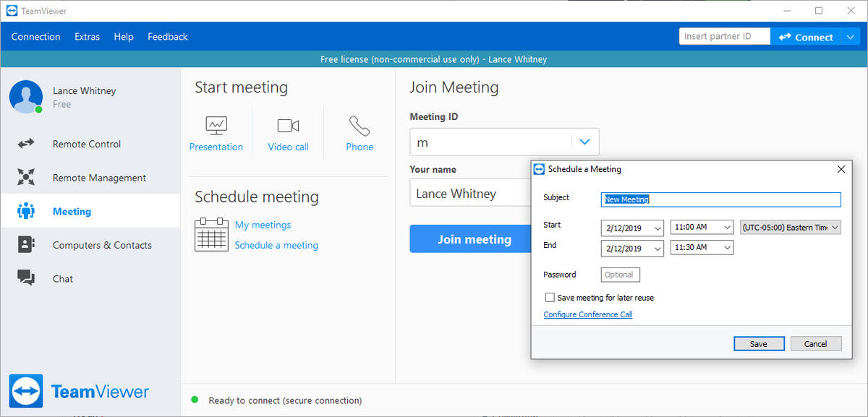Click the Join meeting button

click(x=475, y=239)
